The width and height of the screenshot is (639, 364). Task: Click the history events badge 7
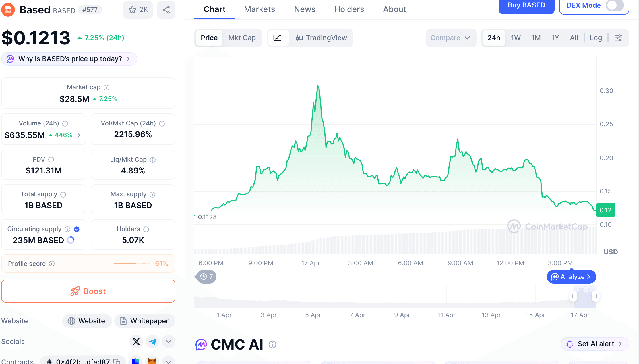point(206,277)
